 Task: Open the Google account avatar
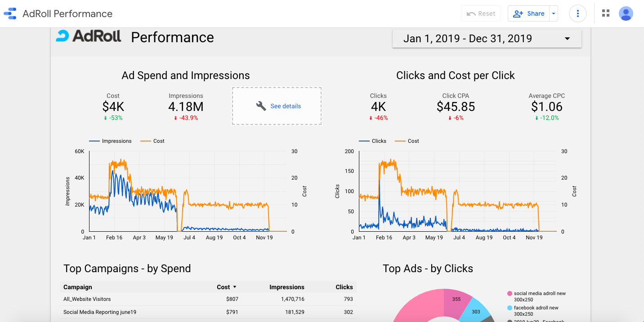[x=626, y=13]
